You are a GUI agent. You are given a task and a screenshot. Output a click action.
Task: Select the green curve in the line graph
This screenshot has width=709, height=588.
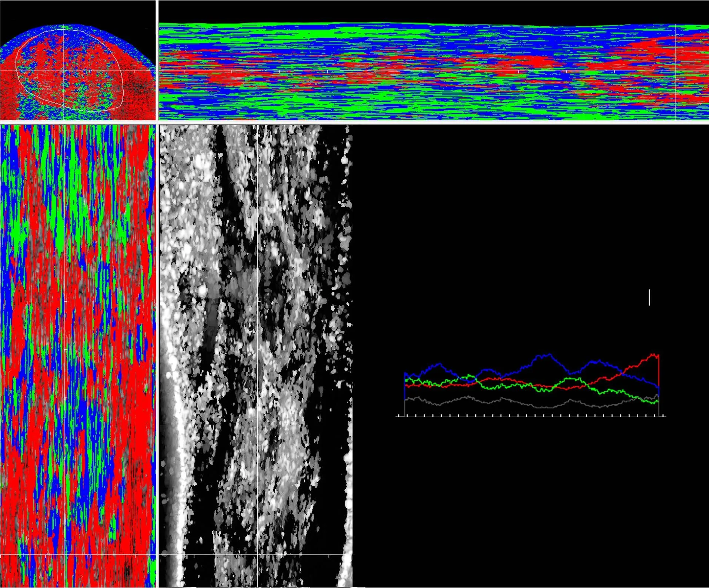[x=518, y=386]
